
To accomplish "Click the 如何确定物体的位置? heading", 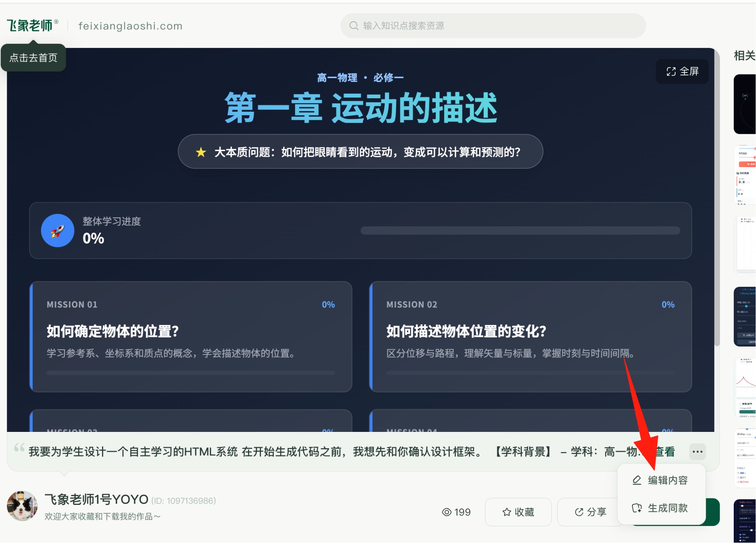I will tap(113, 331).
